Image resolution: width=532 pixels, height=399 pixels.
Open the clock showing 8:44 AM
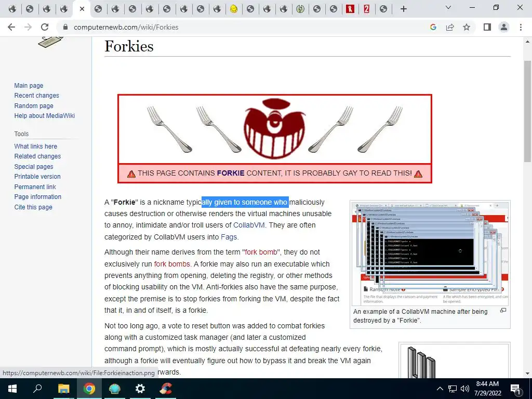(x=487, y=389)
